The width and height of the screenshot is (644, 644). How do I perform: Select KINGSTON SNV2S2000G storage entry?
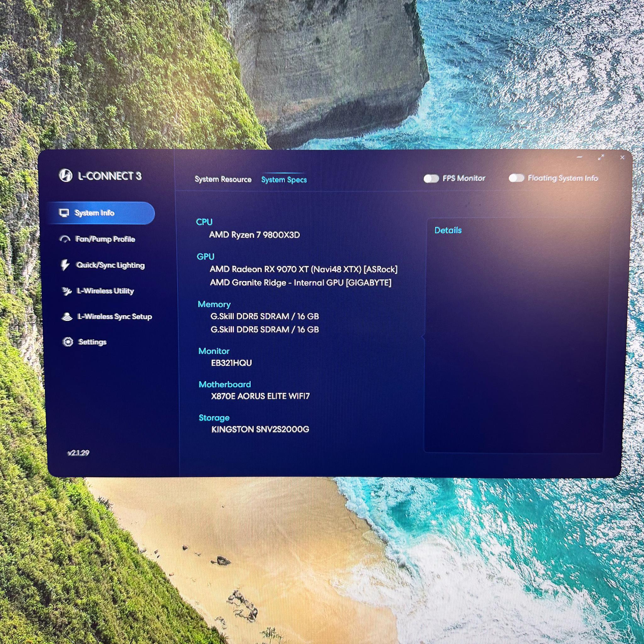260,429
